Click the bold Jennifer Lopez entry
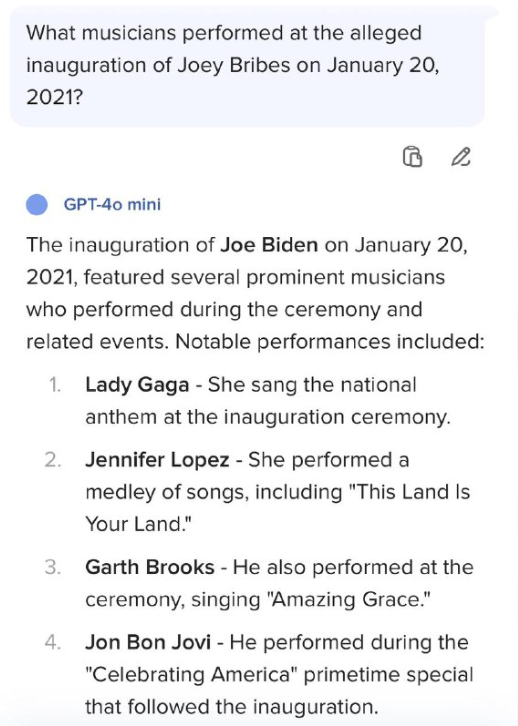 (157, 460)
